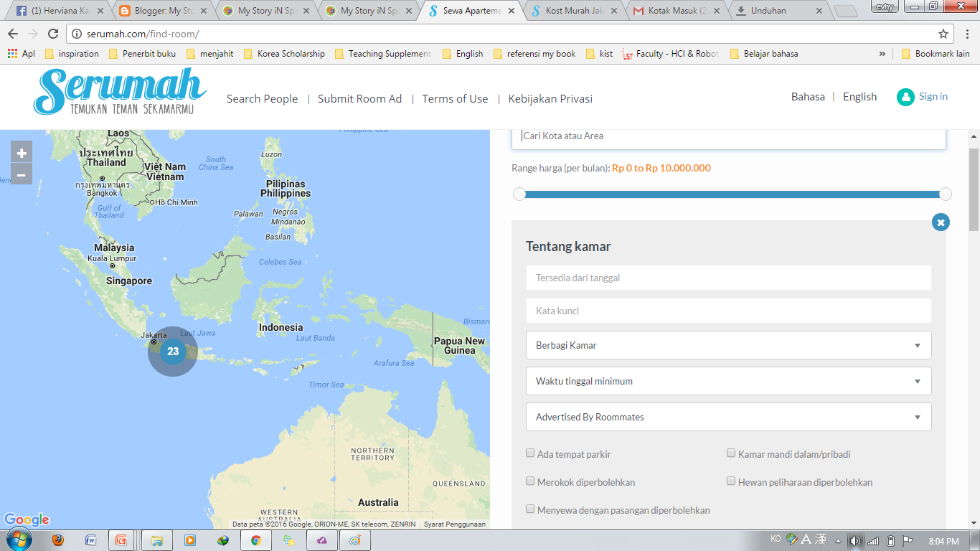Screen dimensions: 980x551
Task: Reload the current page
Action: click(53, 34)
